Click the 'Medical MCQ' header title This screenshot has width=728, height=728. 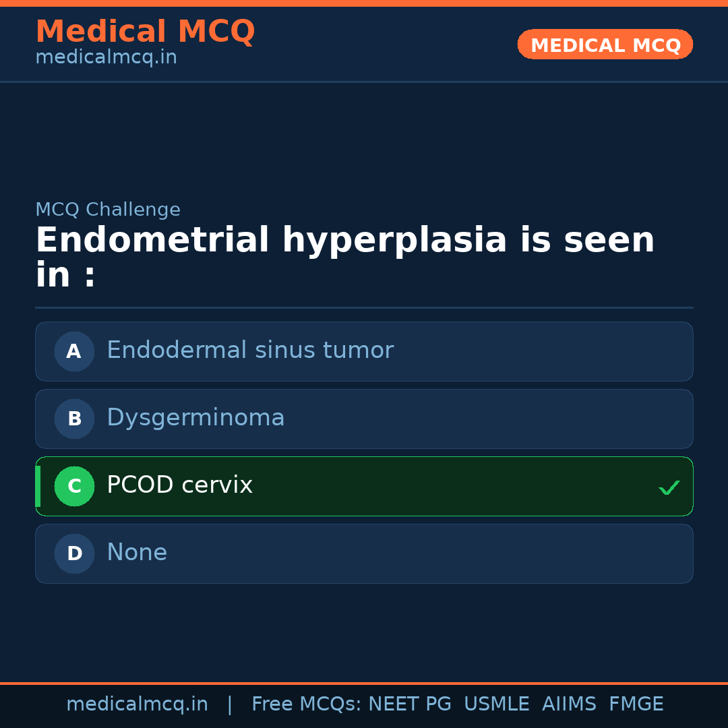point(145,32)
